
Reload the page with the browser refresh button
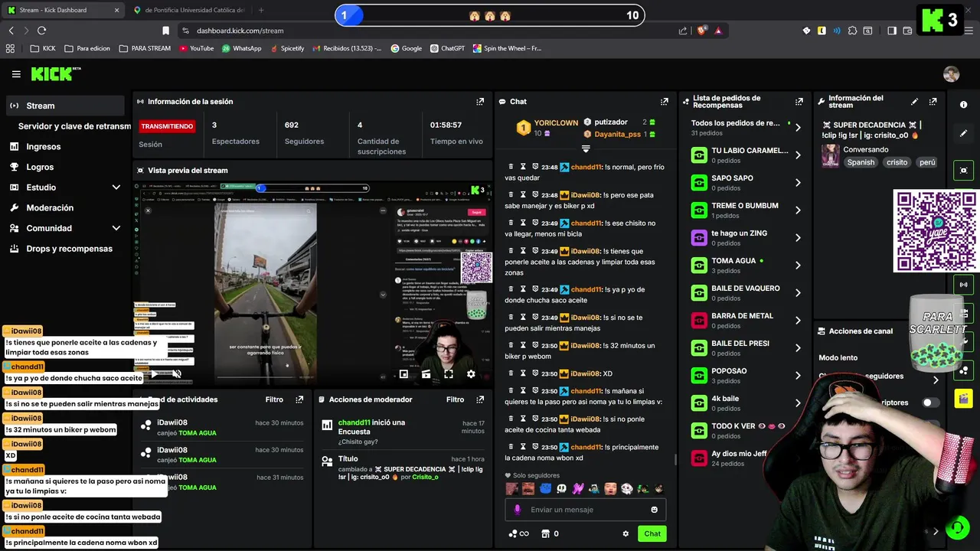41,31
